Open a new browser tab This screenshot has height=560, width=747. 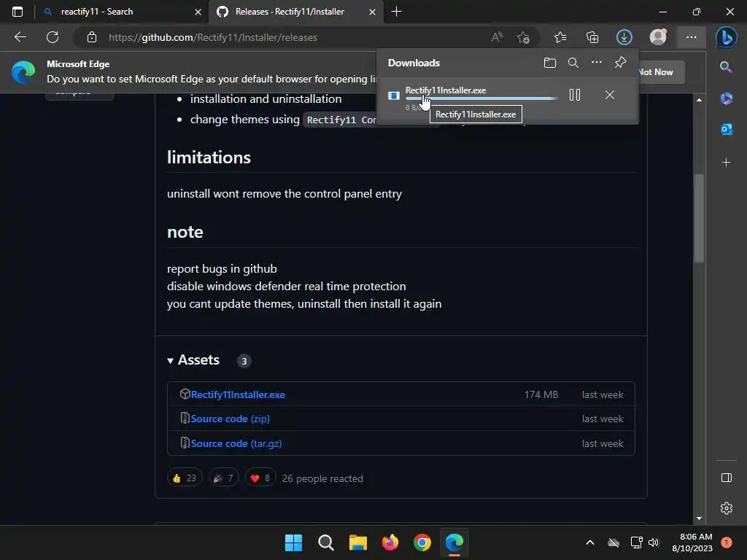point(396,12)
